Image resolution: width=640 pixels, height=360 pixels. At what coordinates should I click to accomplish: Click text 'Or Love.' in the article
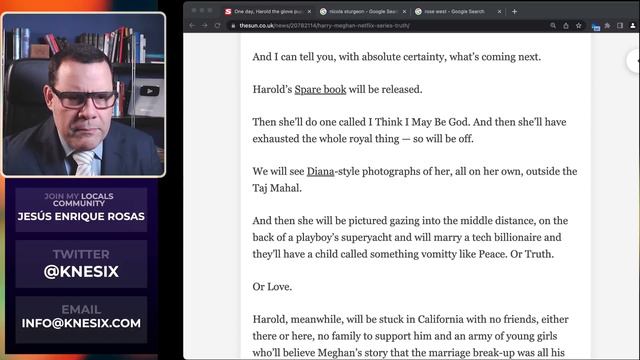coord(272,287)
